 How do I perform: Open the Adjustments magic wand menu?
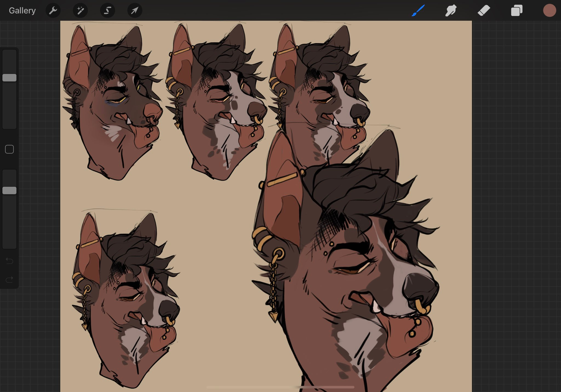tap(80, 11)
